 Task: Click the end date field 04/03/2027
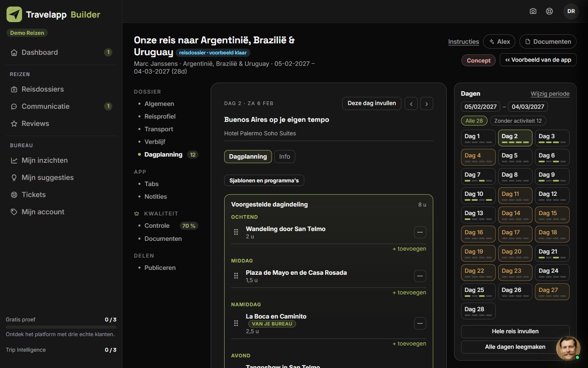[528, 107]
